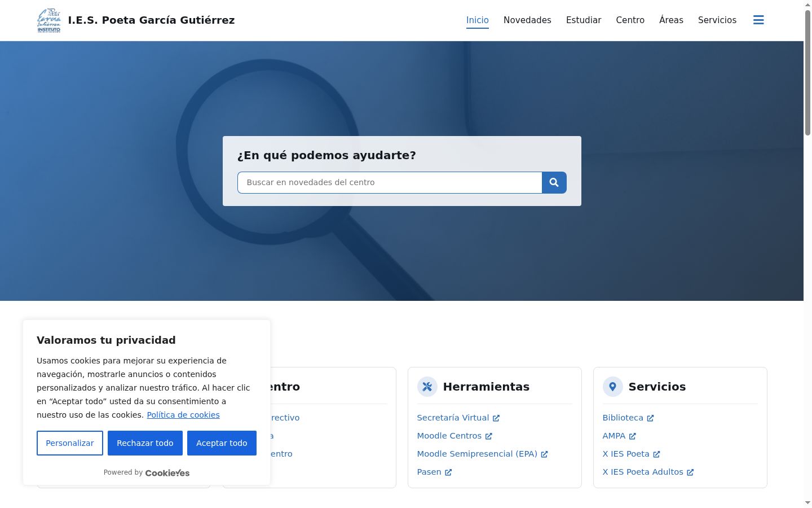Click Rechazar todo cookies button
Screen dimensions: 812x508
[x=145, y=443]
